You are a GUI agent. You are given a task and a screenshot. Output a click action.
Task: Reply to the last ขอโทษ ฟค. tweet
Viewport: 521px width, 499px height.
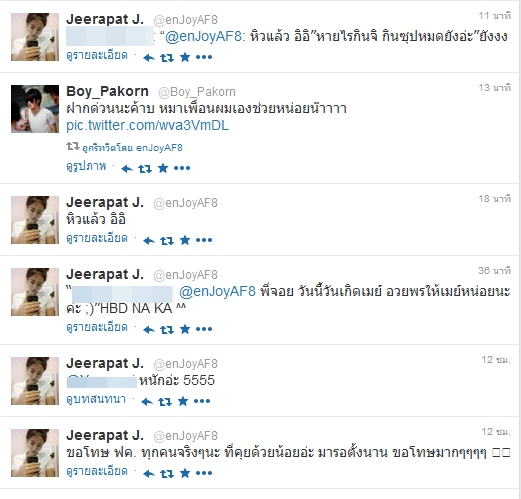149,473
